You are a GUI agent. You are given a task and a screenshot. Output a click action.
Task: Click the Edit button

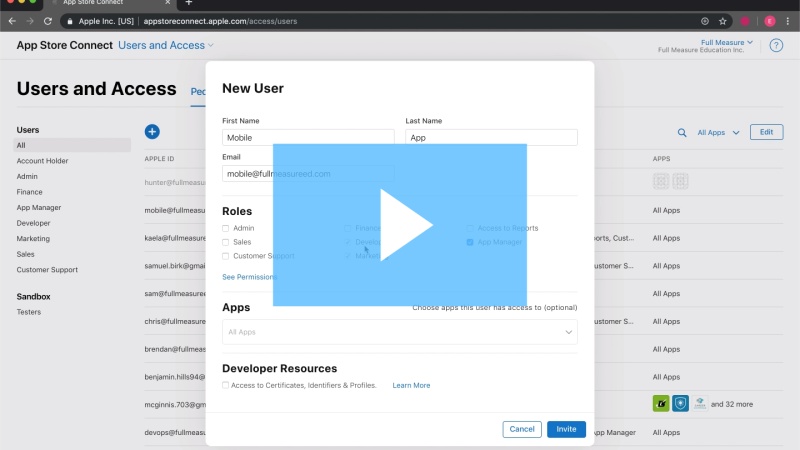766,132
